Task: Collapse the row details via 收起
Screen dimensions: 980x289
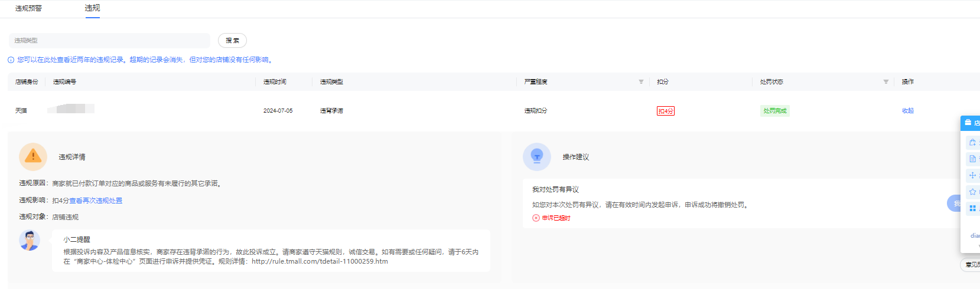Action: [x=907, y=111]
